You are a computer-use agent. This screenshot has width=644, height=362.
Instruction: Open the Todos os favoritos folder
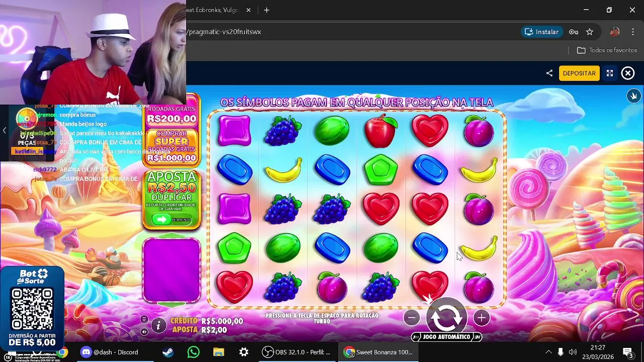(x=607, y=50)
